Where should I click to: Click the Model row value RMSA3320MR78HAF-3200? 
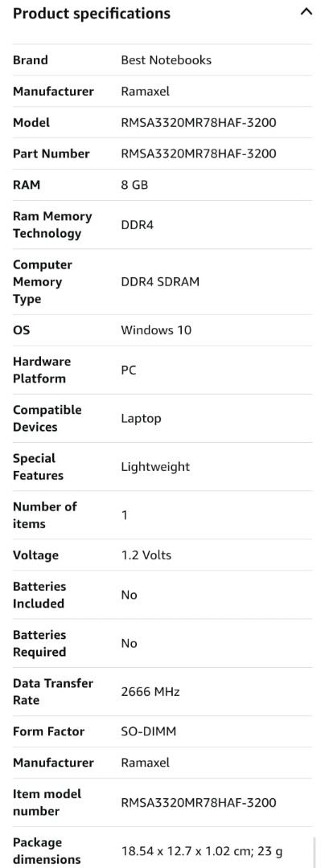(x=198, y=122)
